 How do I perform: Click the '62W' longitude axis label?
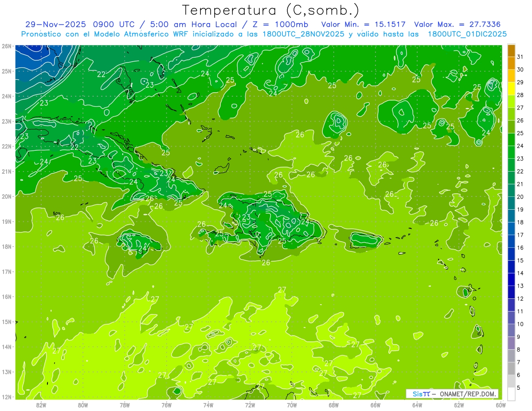pyautogui.click(x=459, y=405)
